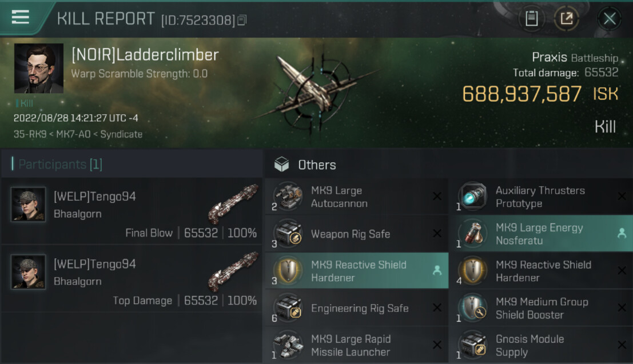Close the kill report window
The height and width of the screenshot is (364, 633).
point(609,18)
